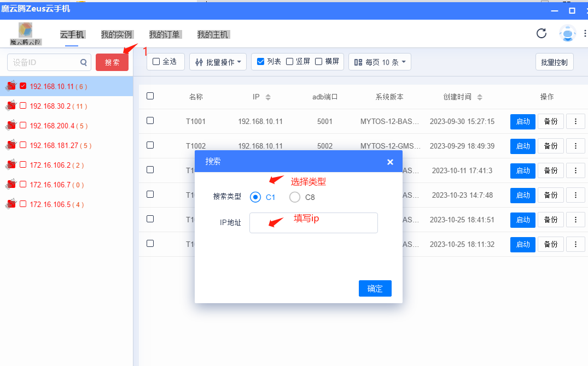This screenshot has width=588, height=366.
Task: Click the IP地址 input field
Action: coord(313,223)
